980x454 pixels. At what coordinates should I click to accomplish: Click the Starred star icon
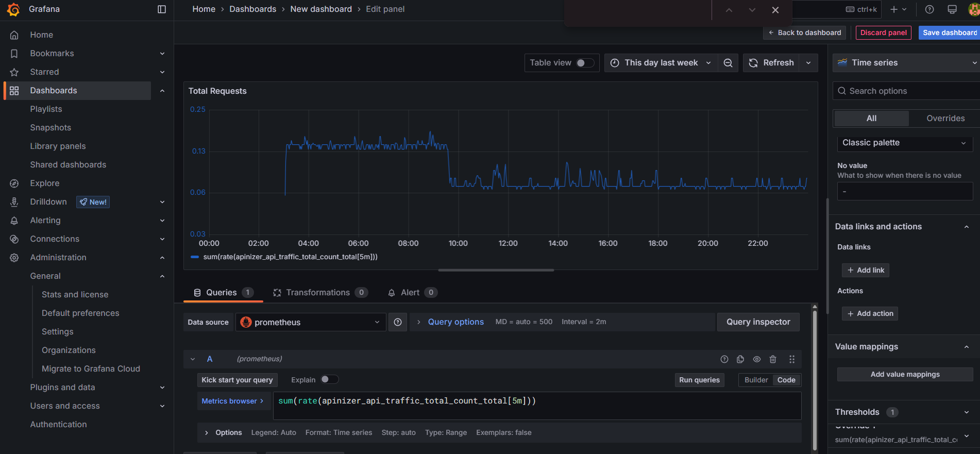tap(14, 72)
